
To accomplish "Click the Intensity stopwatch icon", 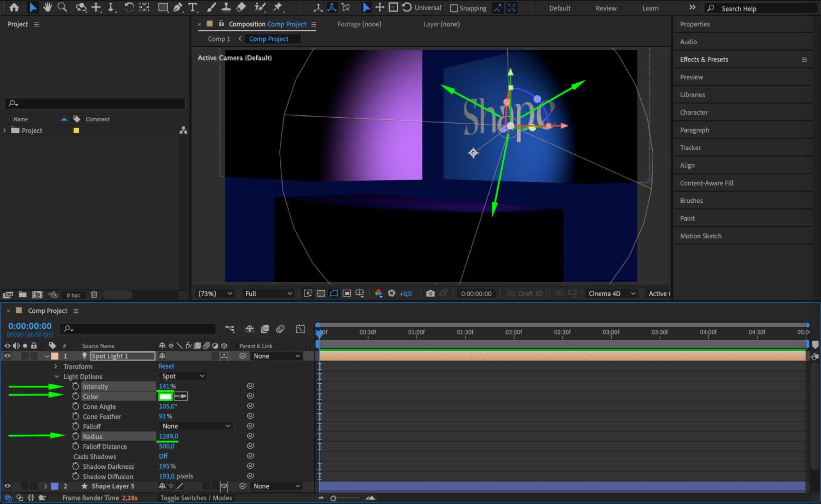I will coord(76,386).
